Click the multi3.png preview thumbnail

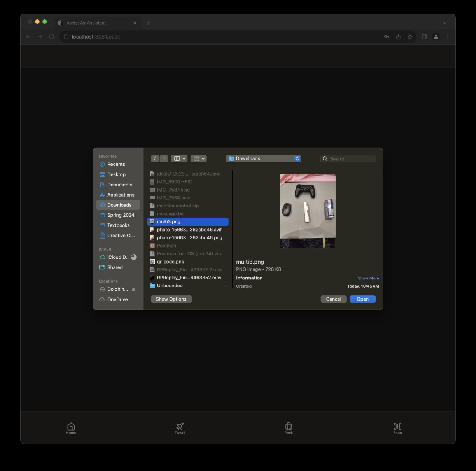pyautogui.click(x=308, y=211)
